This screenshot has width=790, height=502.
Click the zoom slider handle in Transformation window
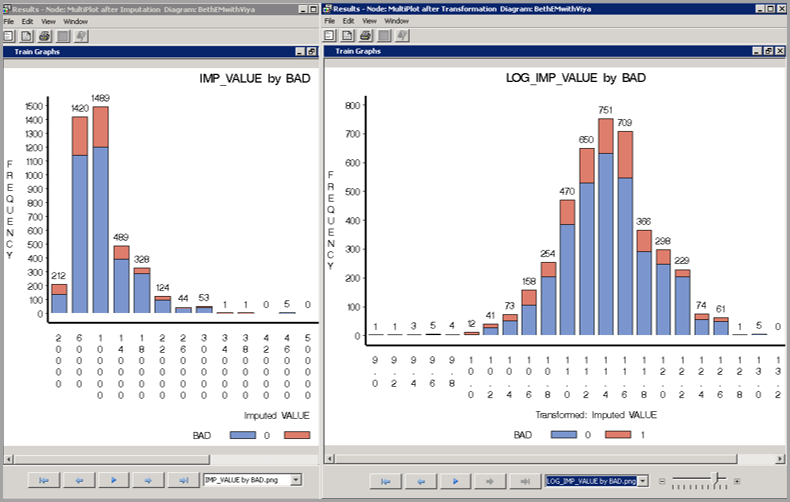717,477
